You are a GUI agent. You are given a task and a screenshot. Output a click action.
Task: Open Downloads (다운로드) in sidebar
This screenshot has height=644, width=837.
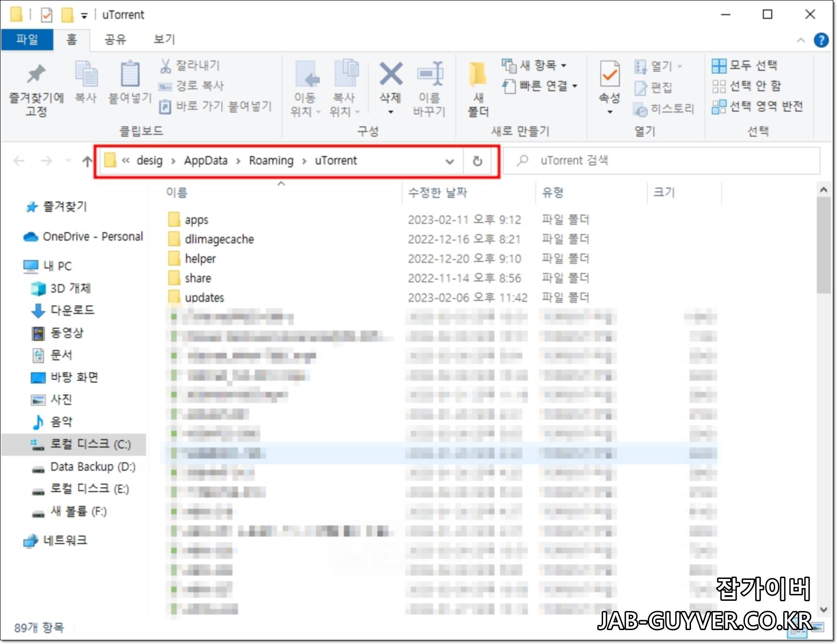point(62,310)
